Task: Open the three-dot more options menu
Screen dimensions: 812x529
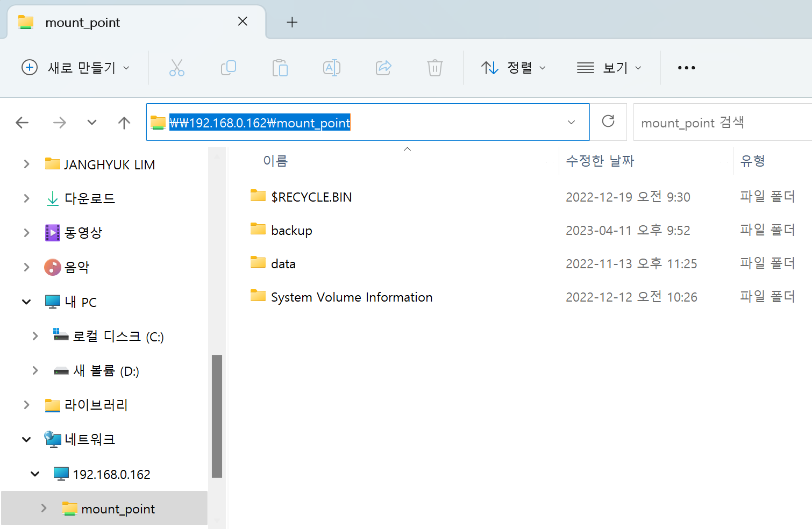Action: 687,68
